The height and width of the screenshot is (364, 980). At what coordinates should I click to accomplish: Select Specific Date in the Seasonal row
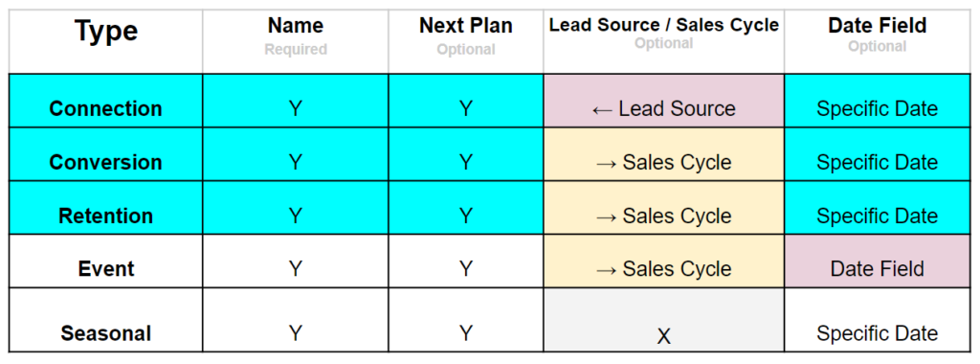(877, 333)
